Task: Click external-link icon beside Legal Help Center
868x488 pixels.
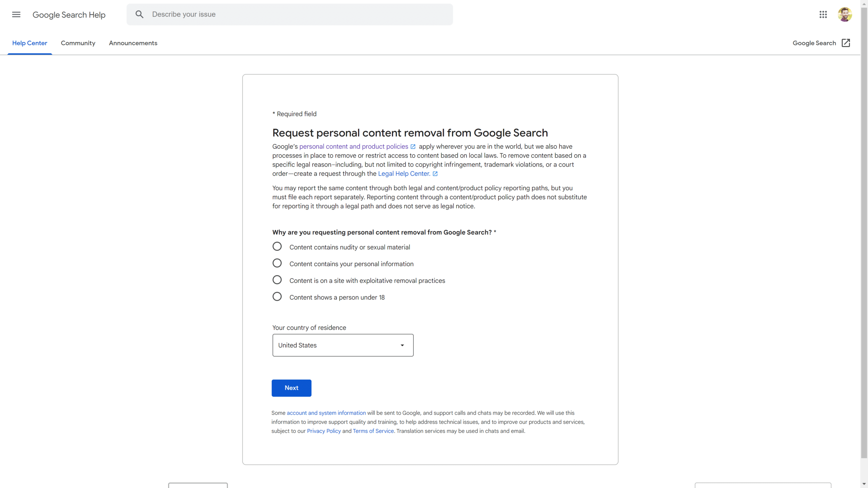Action: 435,174
